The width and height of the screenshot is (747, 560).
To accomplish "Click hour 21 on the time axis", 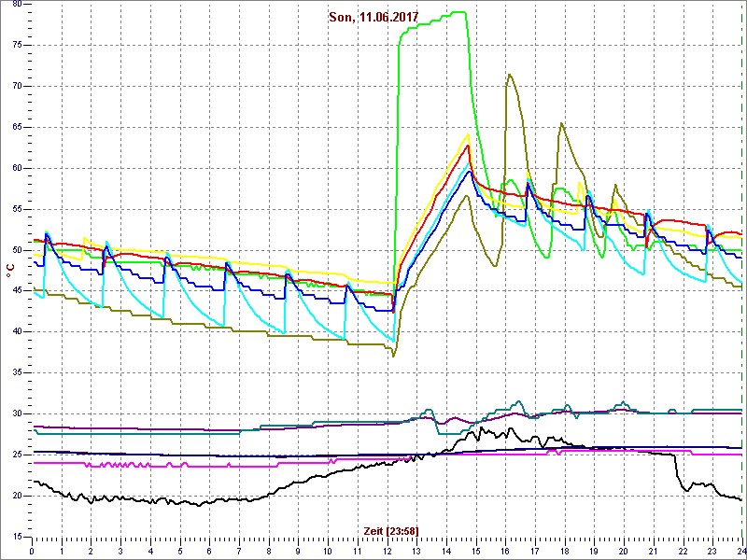I will click(653, 552).
